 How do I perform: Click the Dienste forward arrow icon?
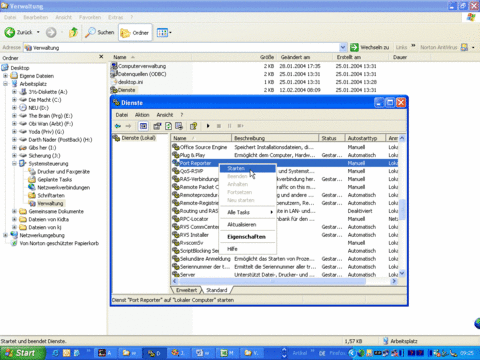[x=128, y=126]
